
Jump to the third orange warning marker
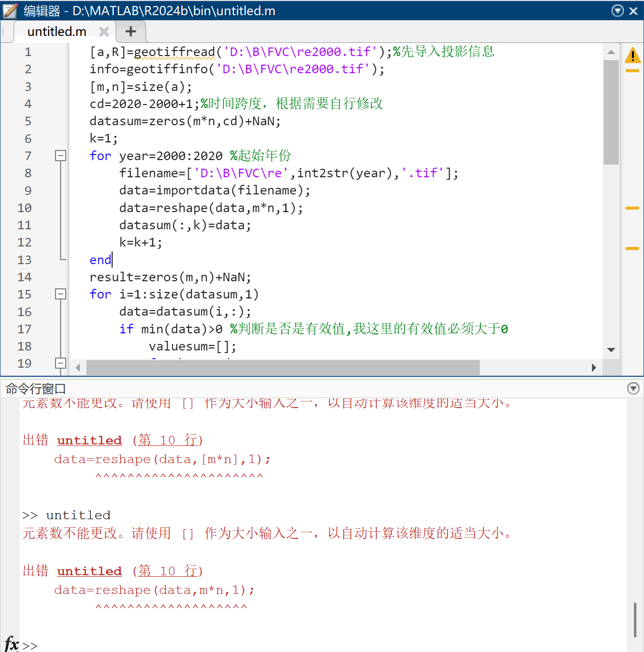point(632,248)
